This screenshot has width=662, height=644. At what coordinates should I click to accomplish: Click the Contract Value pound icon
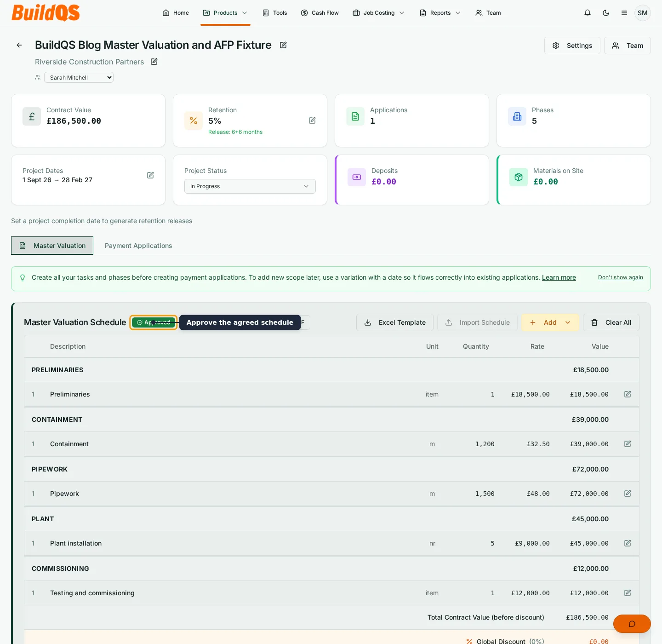32,116
